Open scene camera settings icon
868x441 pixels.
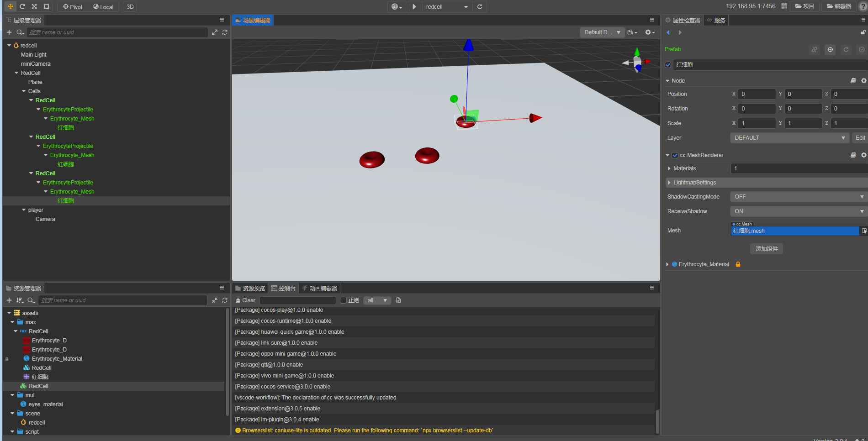pyautogui.click(x=632, y=32)
